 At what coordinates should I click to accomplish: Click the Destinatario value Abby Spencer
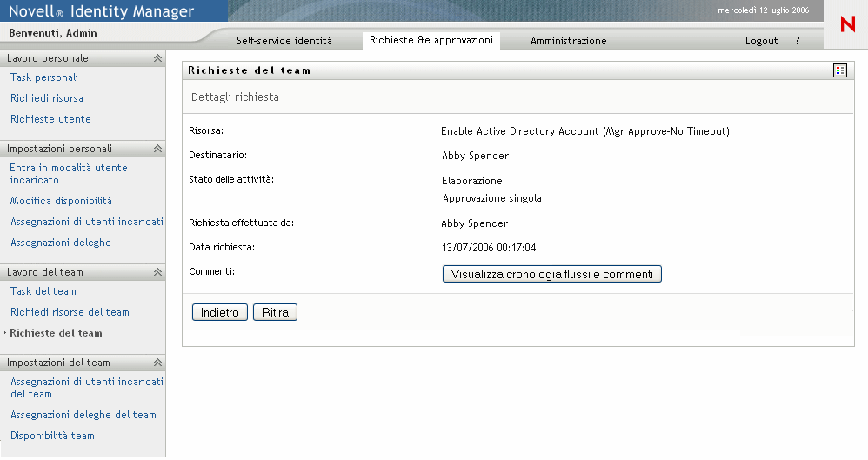point(475,156)
